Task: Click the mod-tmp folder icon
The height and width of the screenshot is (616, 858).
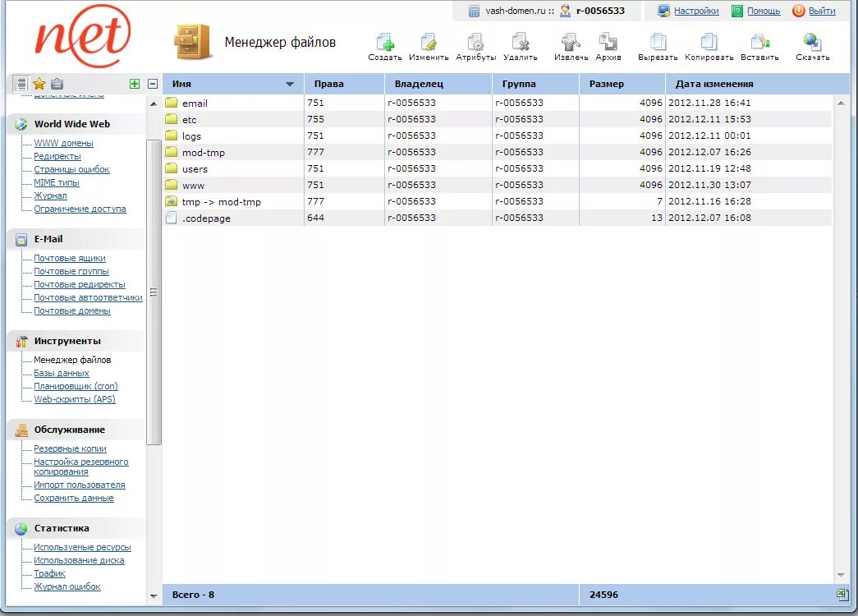Action: click(x=172, y=152)
